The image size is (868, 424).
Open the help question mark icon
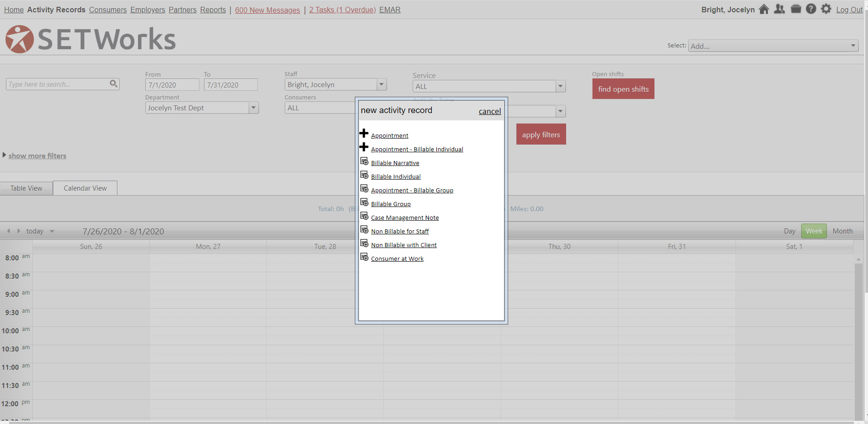(x=811, y=9)
